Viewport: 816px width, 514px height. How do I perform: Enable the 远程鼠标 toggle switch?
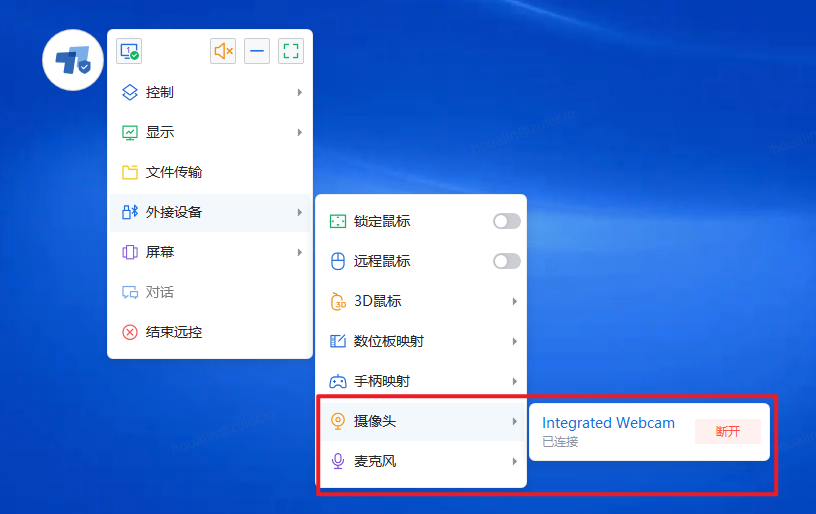pos(507,261)
